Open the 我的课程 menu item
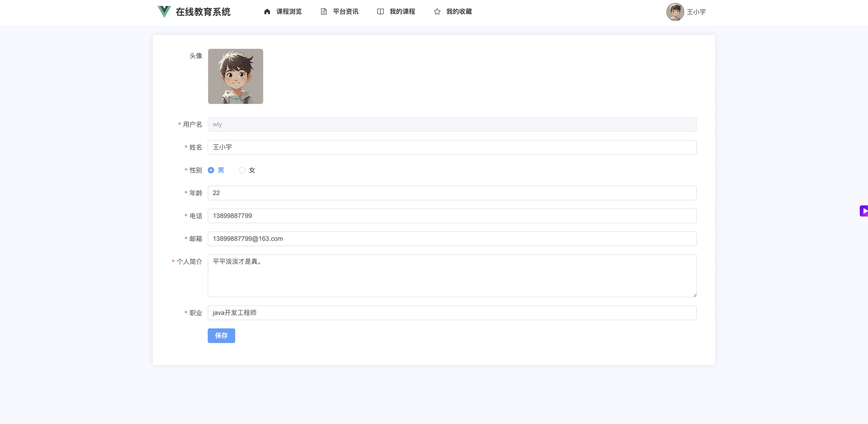 (x=402, y=12)
